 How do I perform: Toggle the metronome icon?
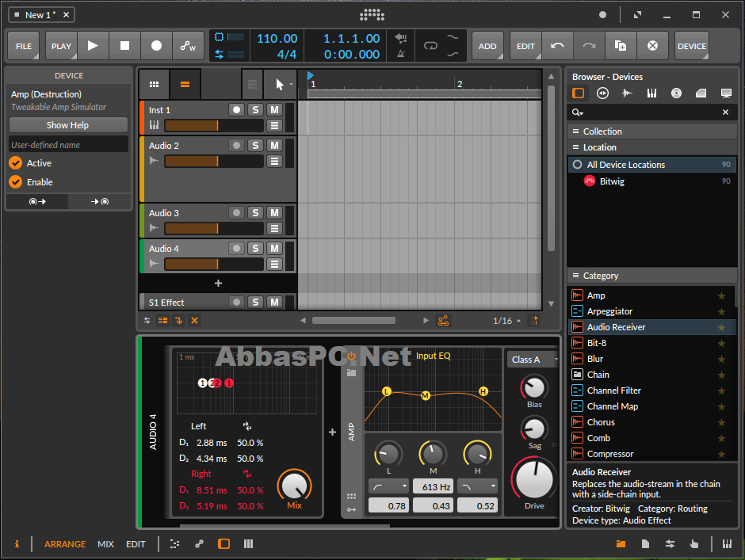[x=401, y=54]
